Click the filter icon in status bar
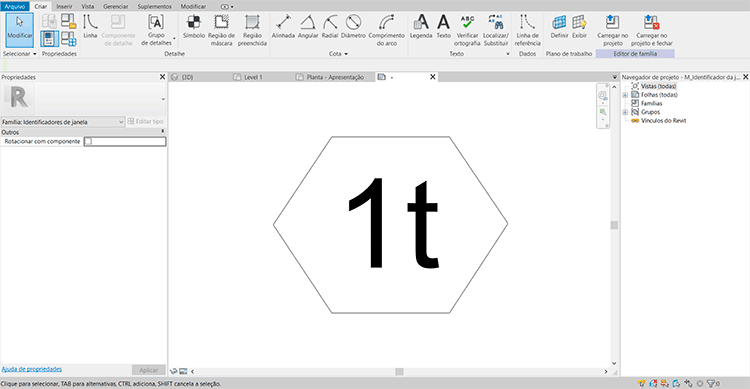Screen dimensions: 750x389 tap(712, 383)
